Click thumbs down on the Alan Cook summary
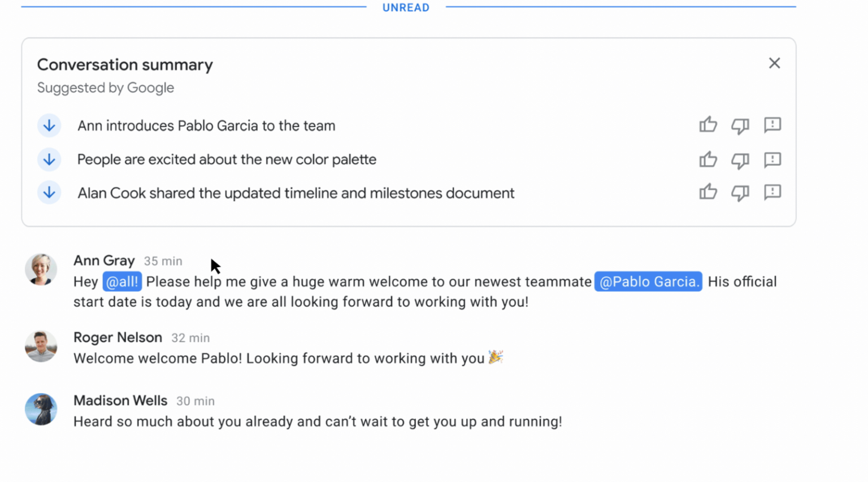The width and height of the screenshot is (868, 482). click(740, 192)
